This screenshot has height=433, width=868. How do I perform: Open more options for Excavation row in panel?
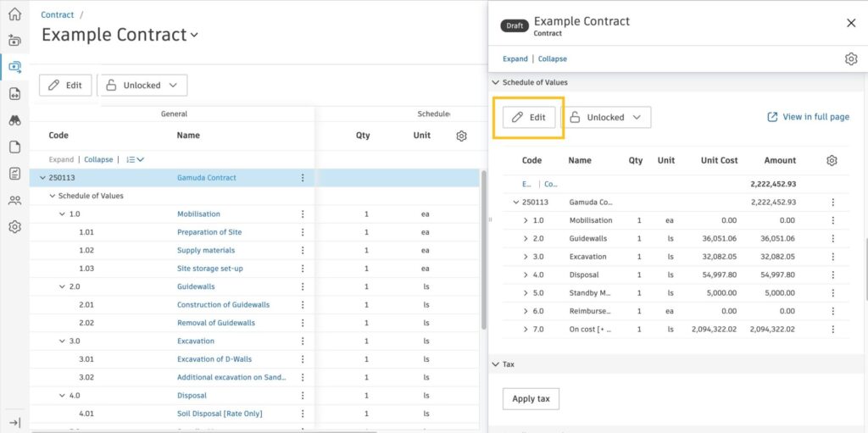click(832, 257)
